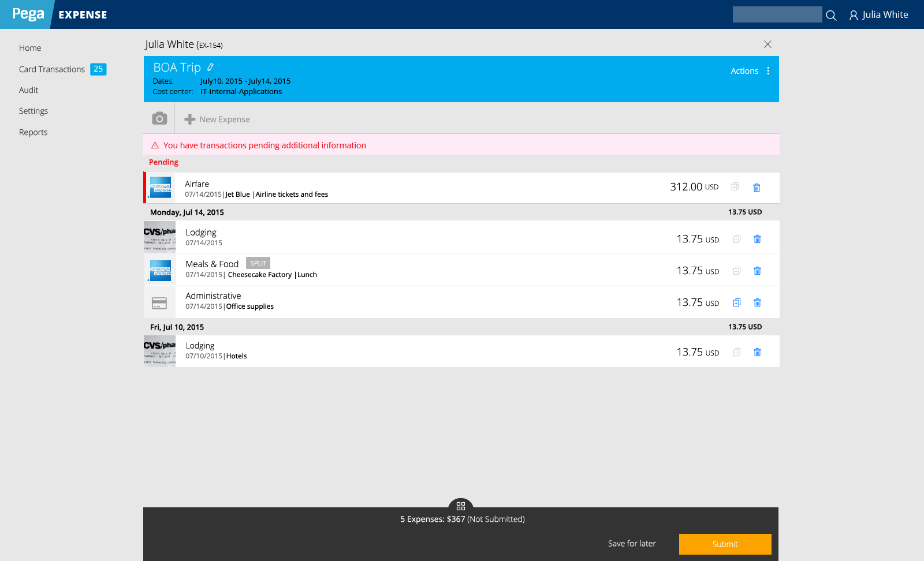
Task: Edit BOA Trip title with pencil icon
Action: 211,68
